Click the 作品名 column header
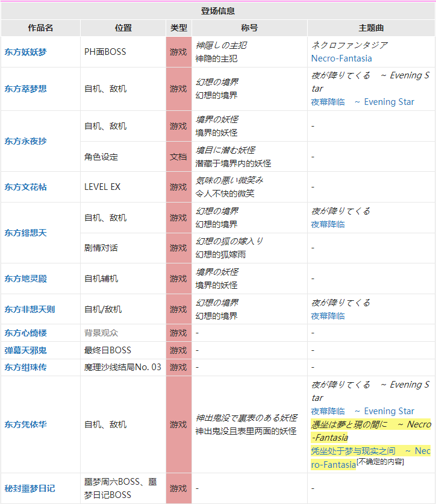436x504 pixels. coord(40,28)
